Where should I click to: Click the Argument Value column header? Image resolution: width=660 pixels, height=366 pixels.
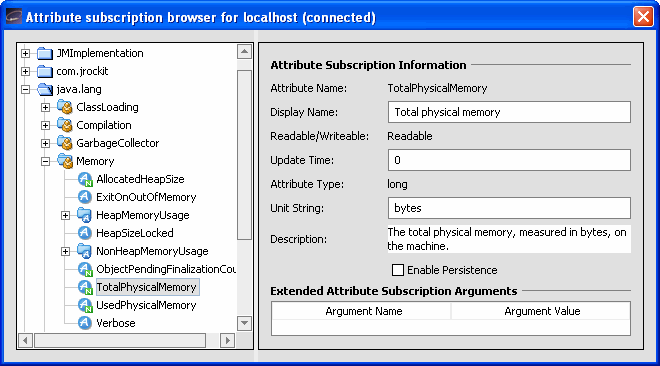(x=541, y=311)
